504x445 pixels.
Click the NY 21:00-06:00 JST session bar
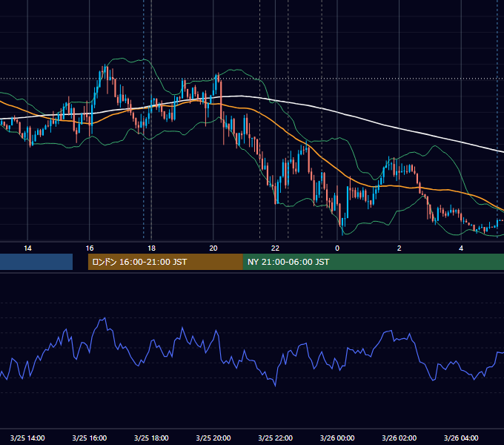[373, 262]
